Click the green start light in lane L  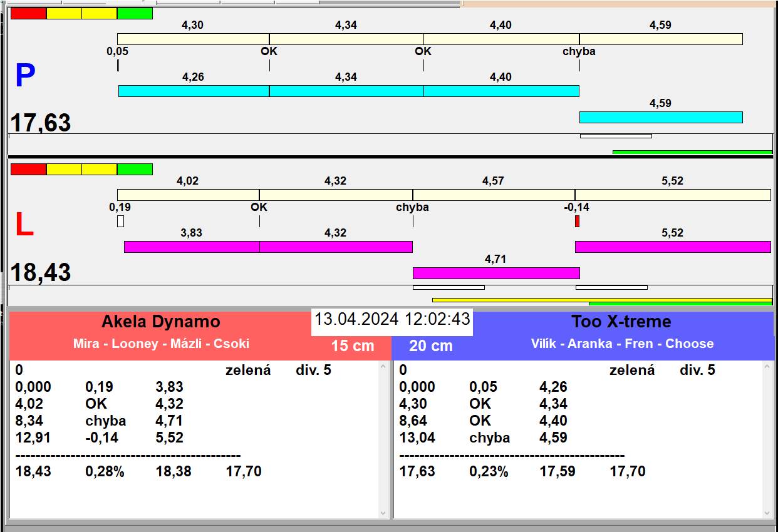135,169
